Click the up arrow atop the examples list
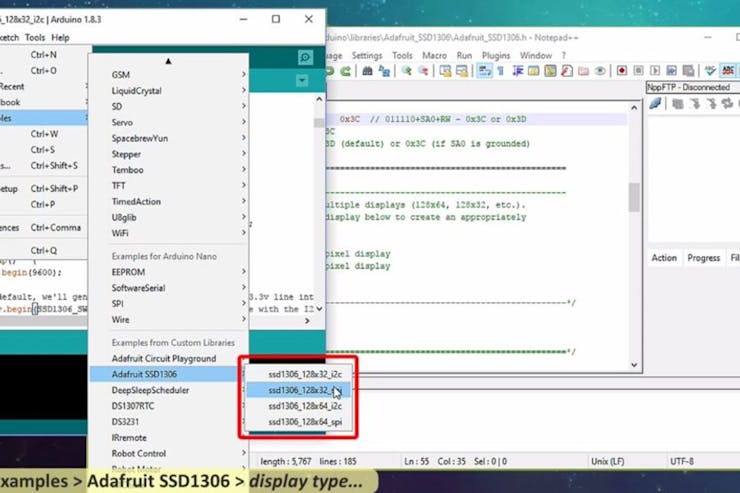This screenshot has width=740, height=493. click(x=168, y=61)
